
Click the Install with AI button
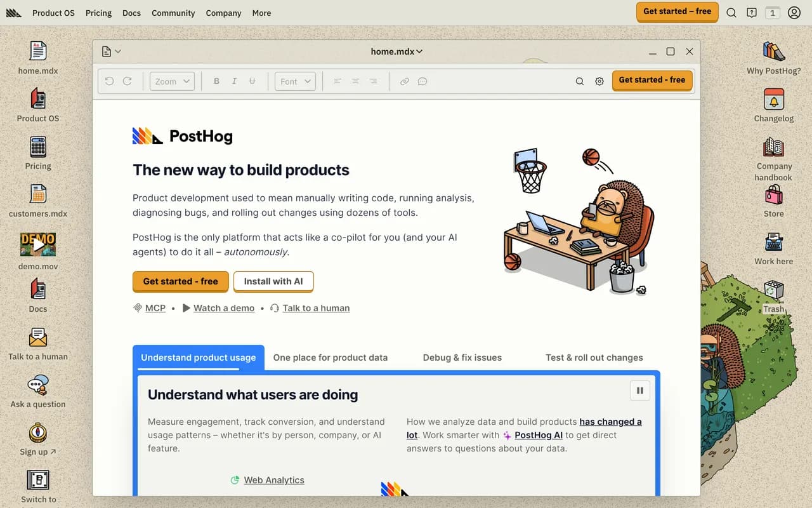tap(273, 281)
